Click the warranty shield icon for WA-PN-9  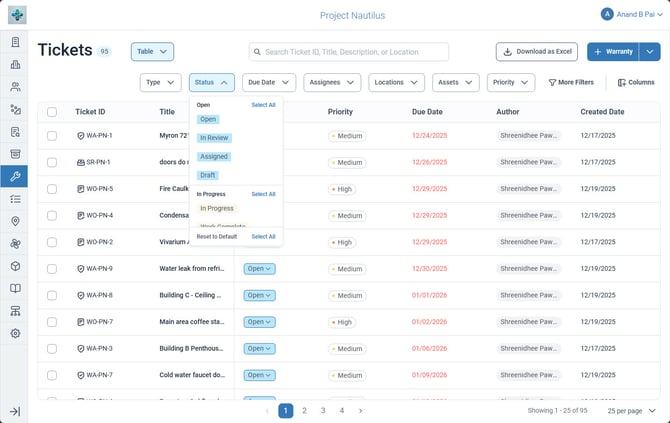click(81, 269)
